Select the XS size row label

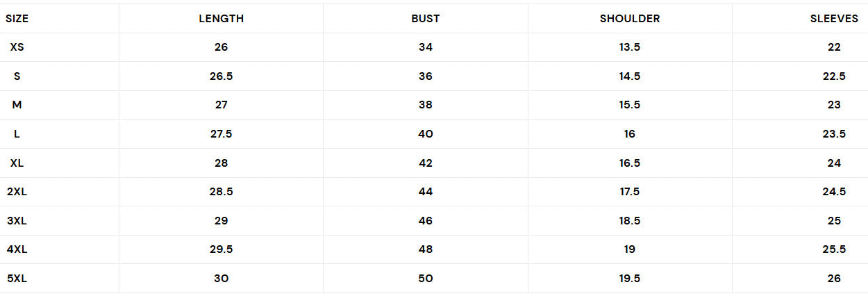click(x=17, y=47)
